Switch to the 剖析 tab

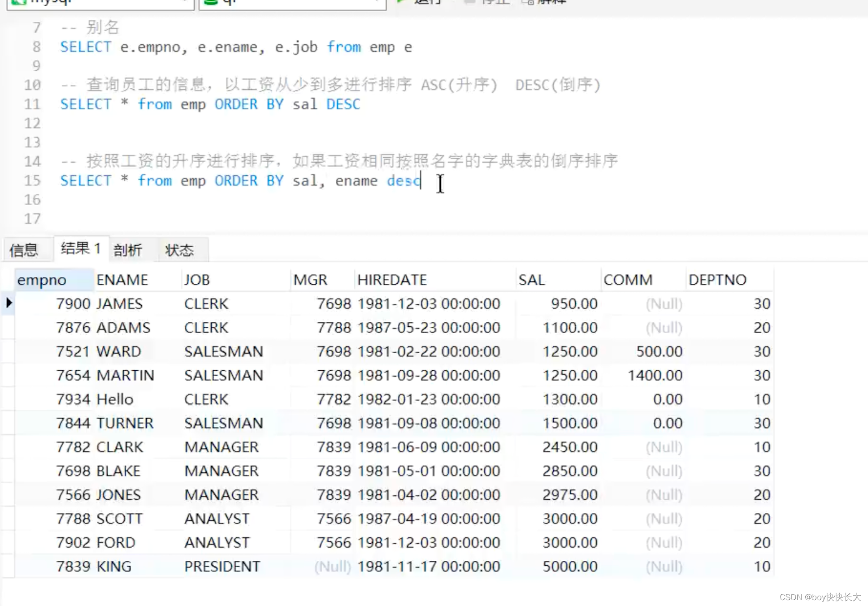tap(129, 250)
